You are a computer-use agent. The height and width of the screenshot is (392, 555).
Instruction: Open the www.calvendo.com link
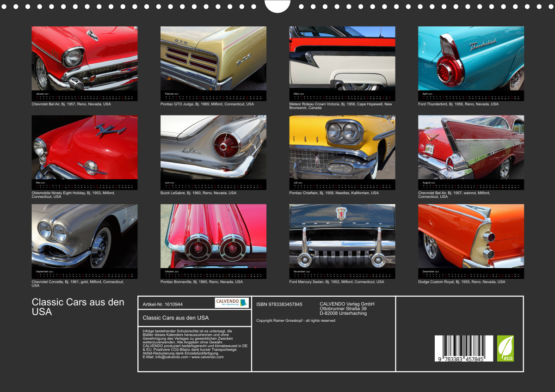[x=207, y=357]
